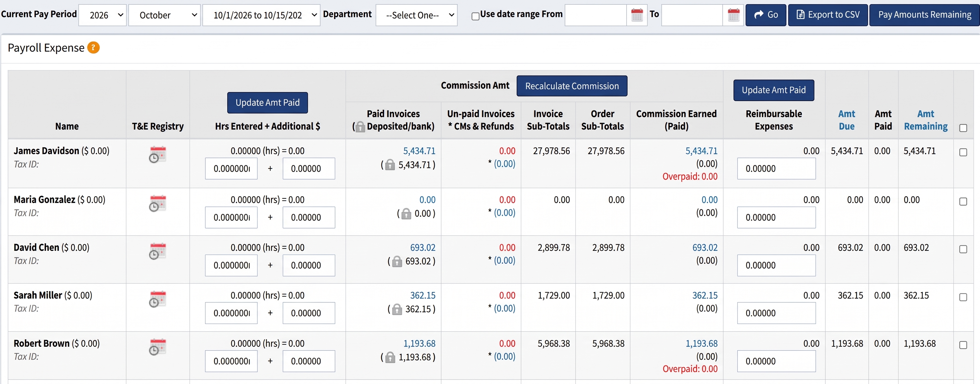Open the October month dropdown
Viewport: 980px width, 384px height.
(x=164, y=15)
